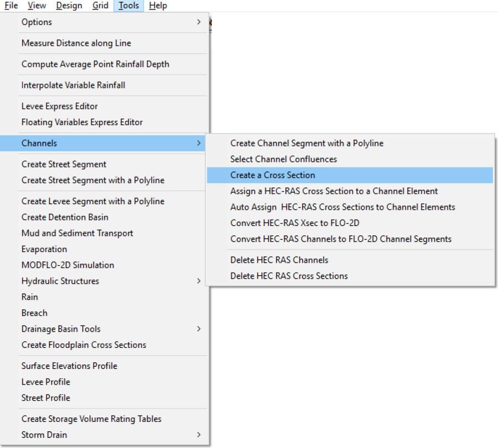The image size is (498, 448).
Task: Open the Grid menu
Action: 100,6
